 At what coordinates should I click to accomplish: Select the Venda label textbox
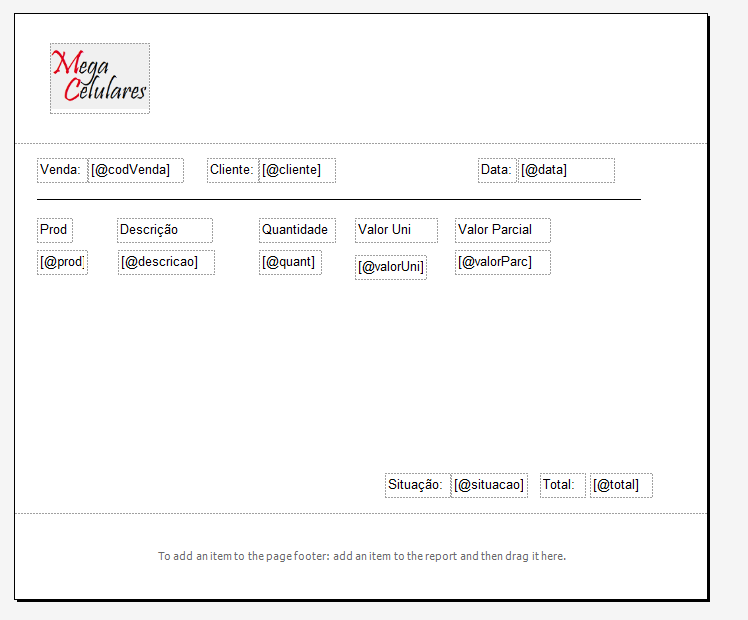tap(62, 170)
